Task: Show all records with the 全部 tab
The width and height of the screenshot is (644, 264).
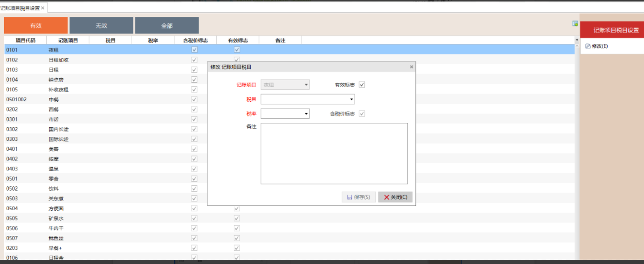Action: 166,26
